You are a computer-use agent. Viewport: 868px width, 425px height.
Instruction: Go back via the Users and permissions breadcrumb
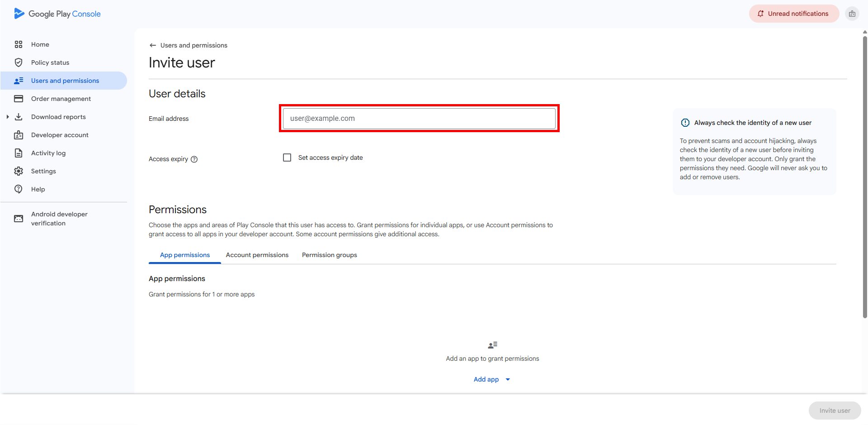(x=194, y=45)
